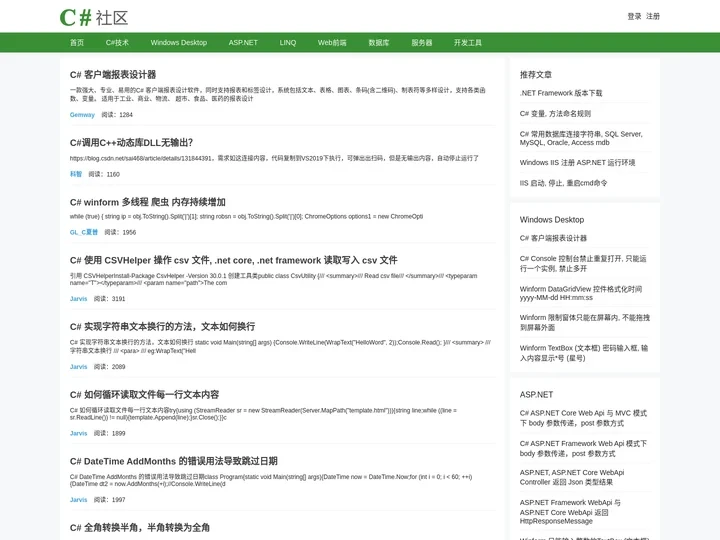This screenshot has height=540, width=720.
Task: Open C# Console 控制台禁止重复打开 link
Action: [x=583, y=264]
